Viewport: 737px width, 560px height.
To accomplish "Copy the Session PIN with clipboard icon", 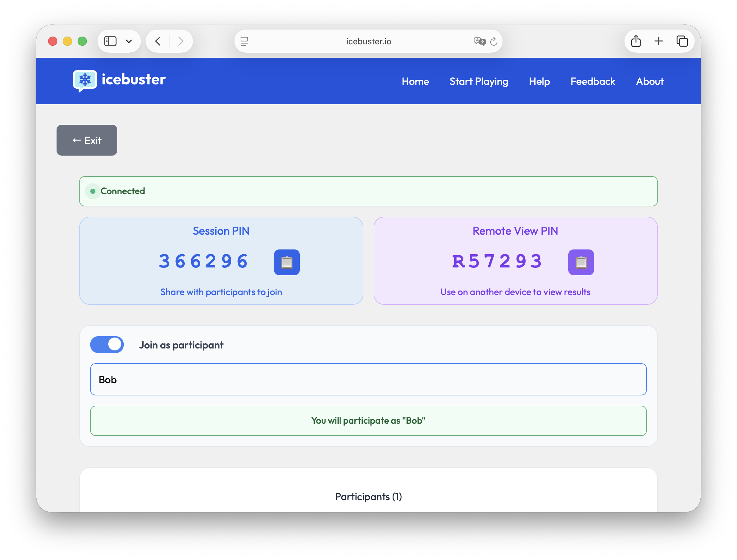I will click(287, 262).
